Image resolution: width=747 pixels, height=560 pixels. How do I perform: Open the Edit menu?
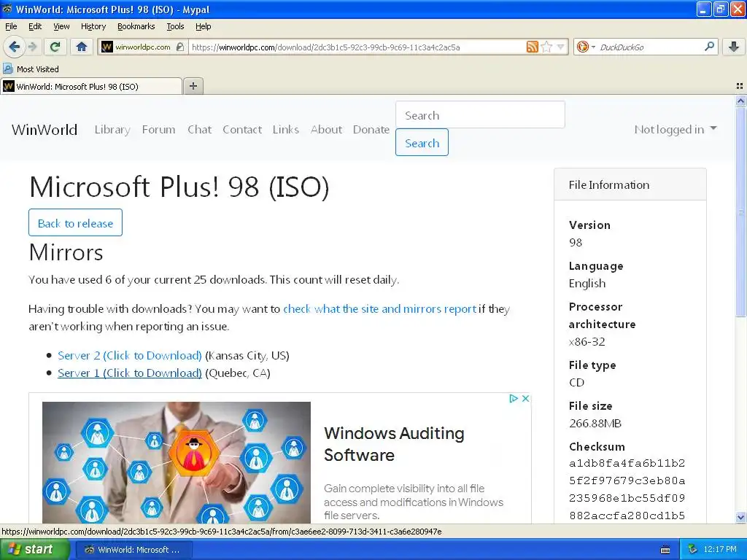click(x=35, y=26)
